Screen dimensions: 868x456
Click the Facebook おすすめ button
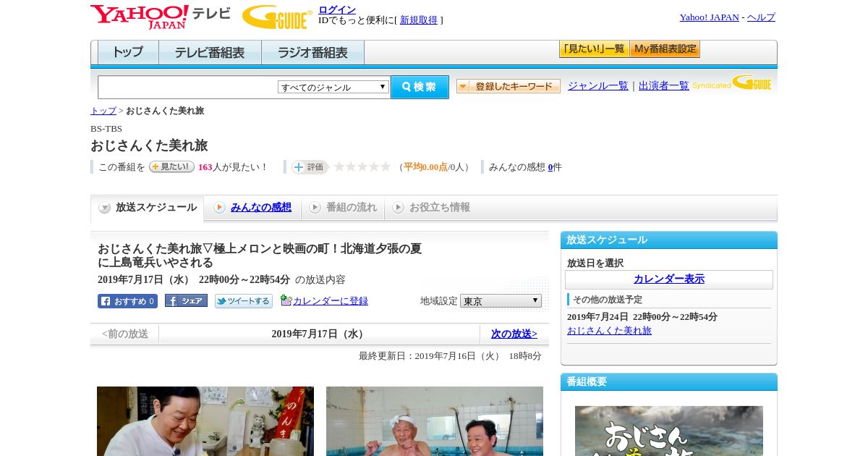pos(127,301)
